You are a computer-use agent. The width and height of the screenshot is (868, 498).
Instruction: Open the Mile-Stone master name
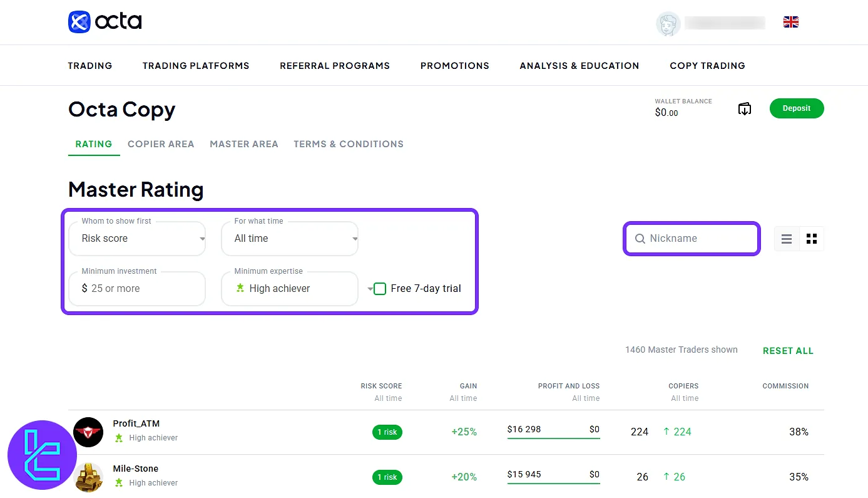pyautogui.click(x=136, y=469)
